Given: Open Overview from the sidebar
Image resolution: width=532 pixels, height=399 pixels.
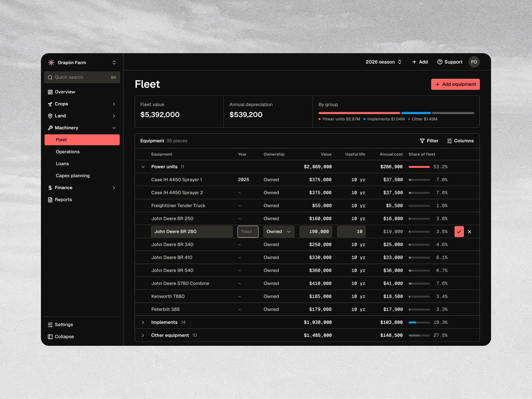Looking at the screenshot, I should coord(82,92).
